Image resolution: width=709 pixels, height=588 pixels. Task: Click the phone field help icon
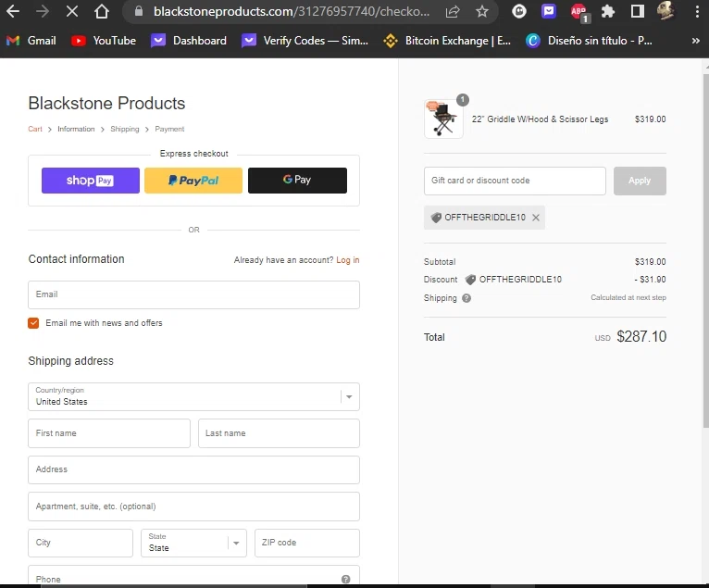coord(345,579)
